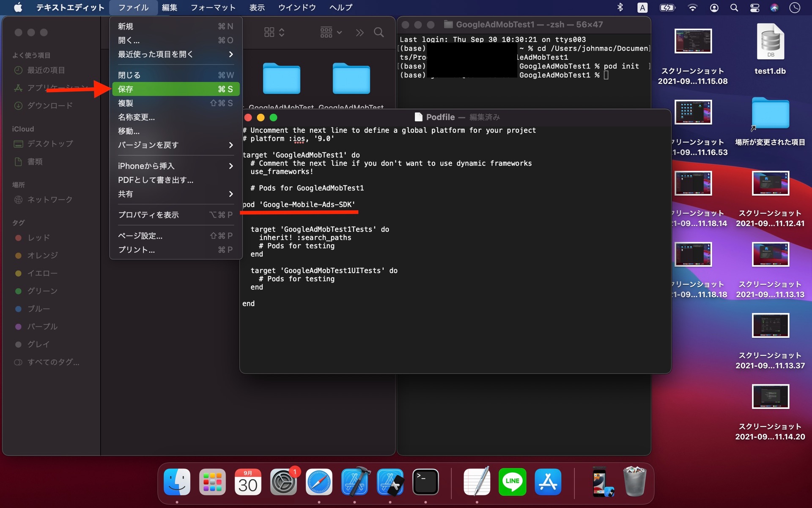Choose ページ設定… menu item
Screen dimensions: 812x508
click(176, 235)
